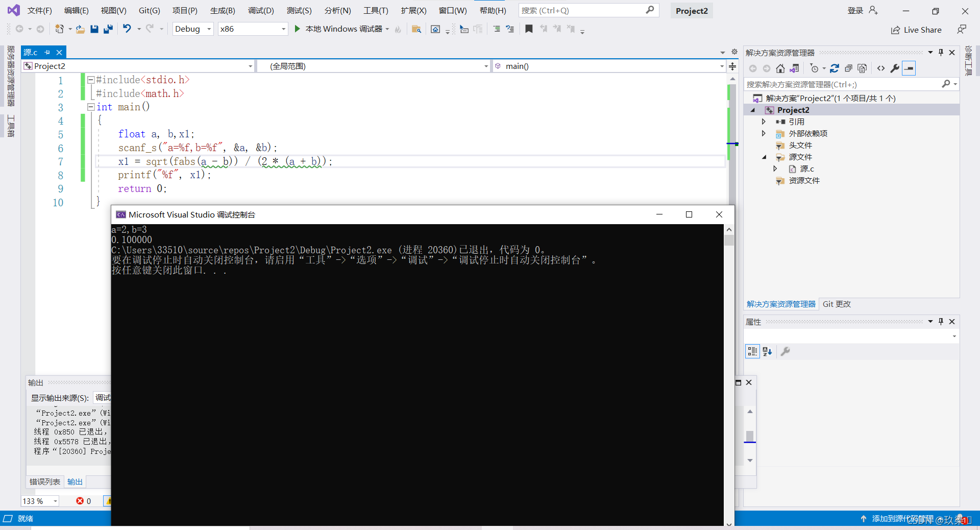980x530 pixels.
Task: Collapse the Project2 project node
Action: coord(753,110)
